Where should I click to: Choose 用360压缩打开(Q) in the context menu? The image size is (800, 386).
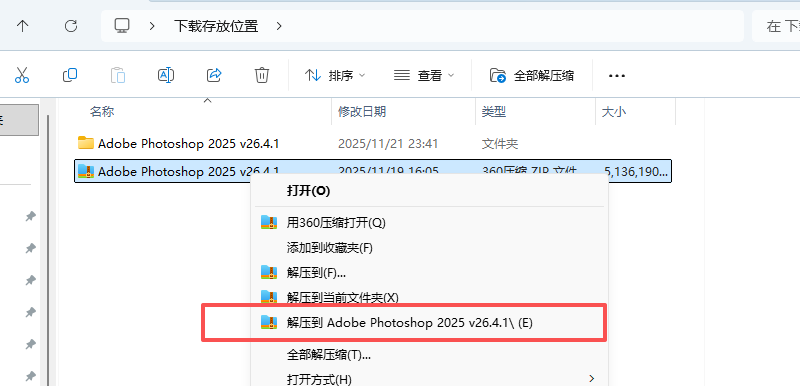tap(429, 222)
